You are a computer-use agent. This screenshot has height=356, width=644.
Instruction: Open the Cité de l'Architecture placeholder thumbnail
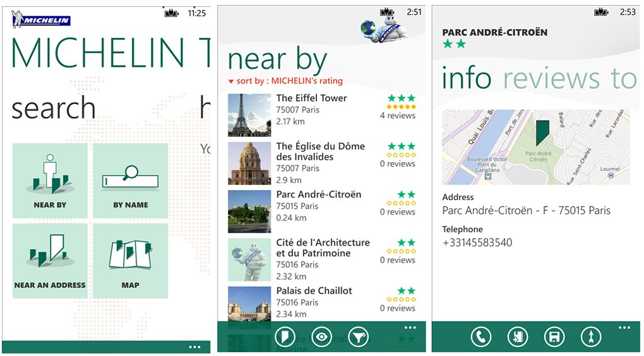pos(249,259)
